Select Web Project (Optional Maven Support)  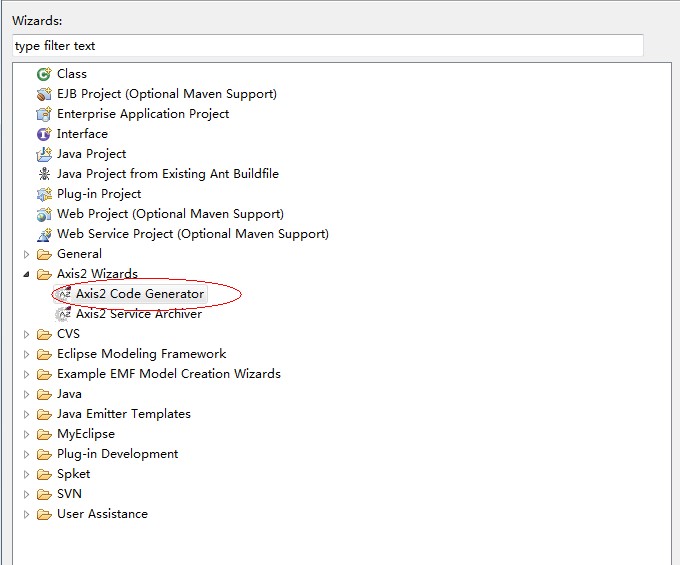(170, 214)
